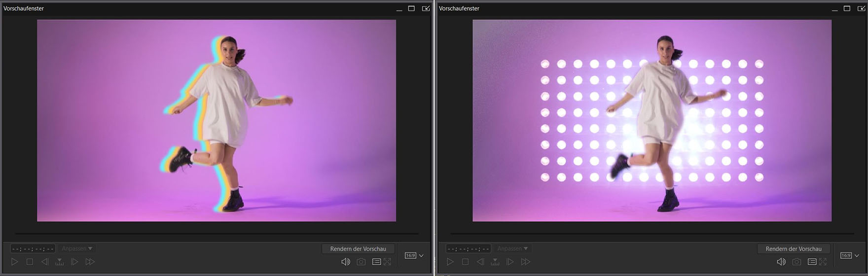Take a snapshot in the left preview
Image resolution: width=868 pixels, height=276 pixels.
361,262
